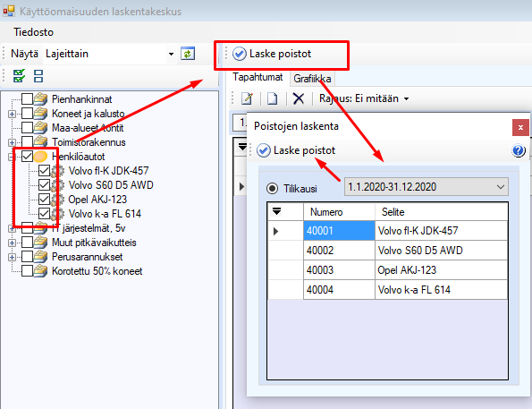Image resolution: width=532 pixels, height=409 pixels.
Task: Click cell 40003 in the grid
Action: 339,270
